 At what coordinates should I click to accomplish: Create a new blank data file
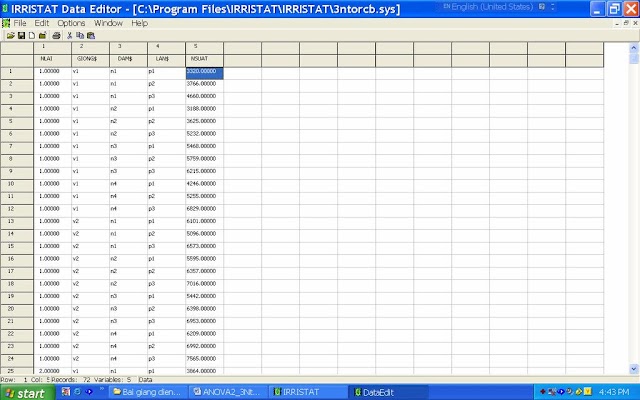pyautogui.click(x=31, y=36)
